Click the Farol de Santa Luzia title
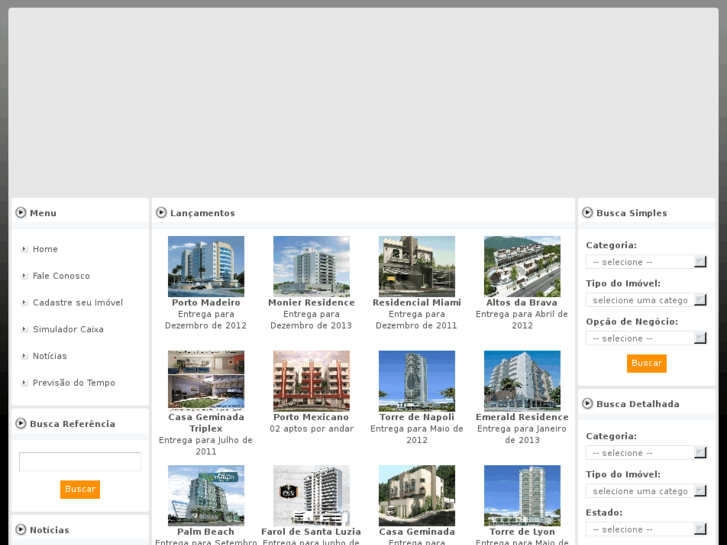Screen dimensions: 727x545 [x=311, y=532]
